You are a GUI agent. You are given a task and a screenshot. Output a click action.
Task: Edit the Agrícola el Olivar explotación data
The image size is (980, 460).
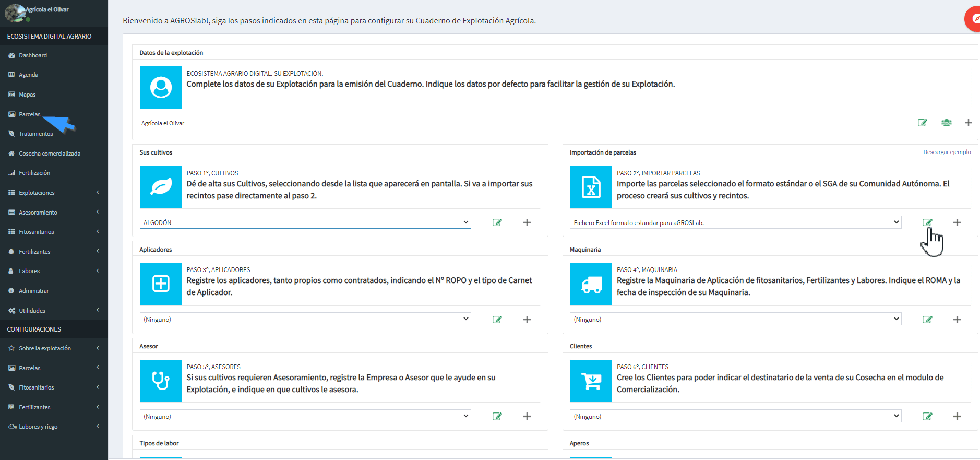(923, 123)
